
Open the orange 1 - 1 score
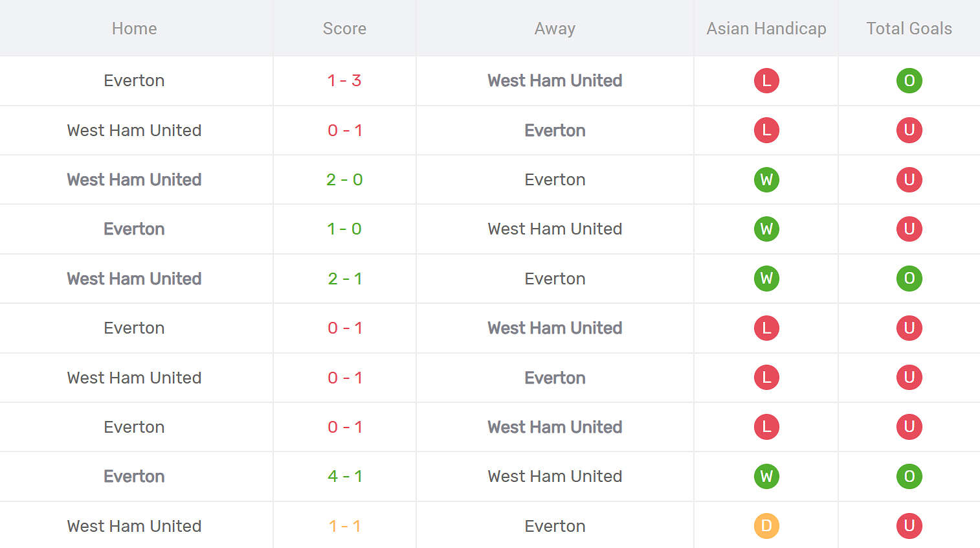click(x=344, y=526)
